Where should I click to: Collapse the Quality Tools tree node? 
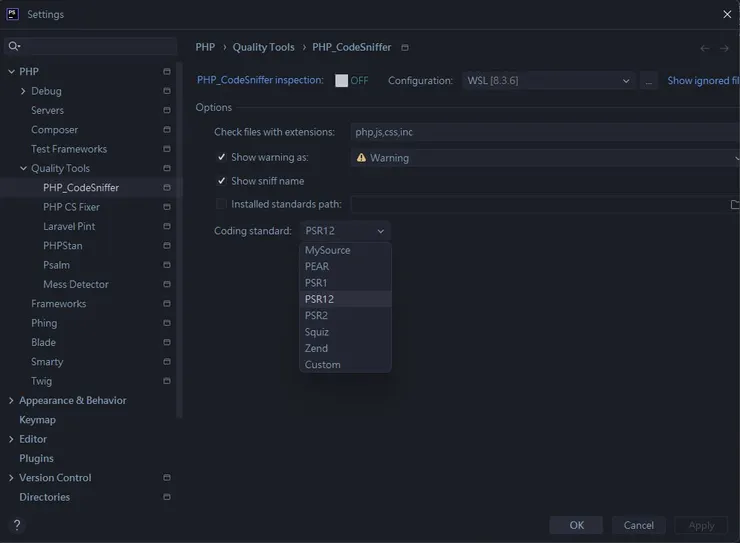[x=23, y=168]
